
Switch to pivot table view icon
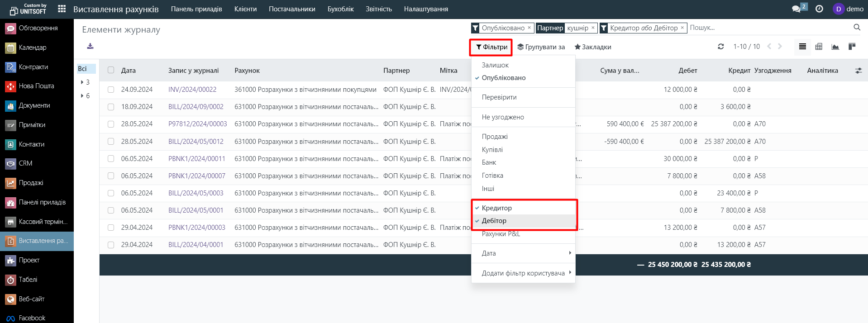pos(819,47)
